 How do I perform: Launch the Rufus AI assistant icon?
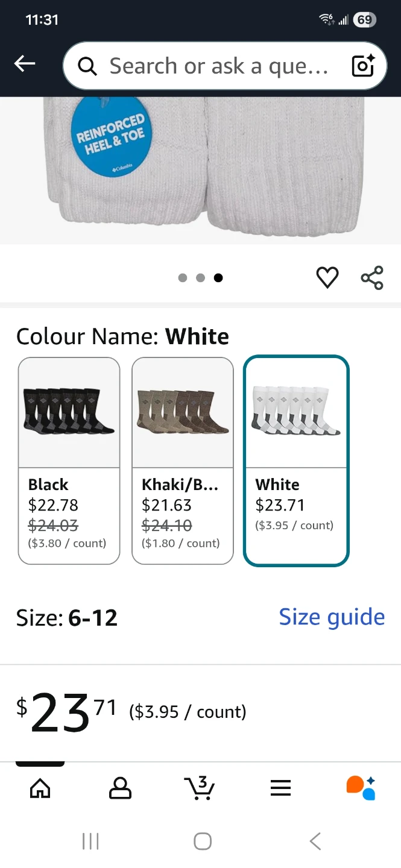(x=361, y=787)
